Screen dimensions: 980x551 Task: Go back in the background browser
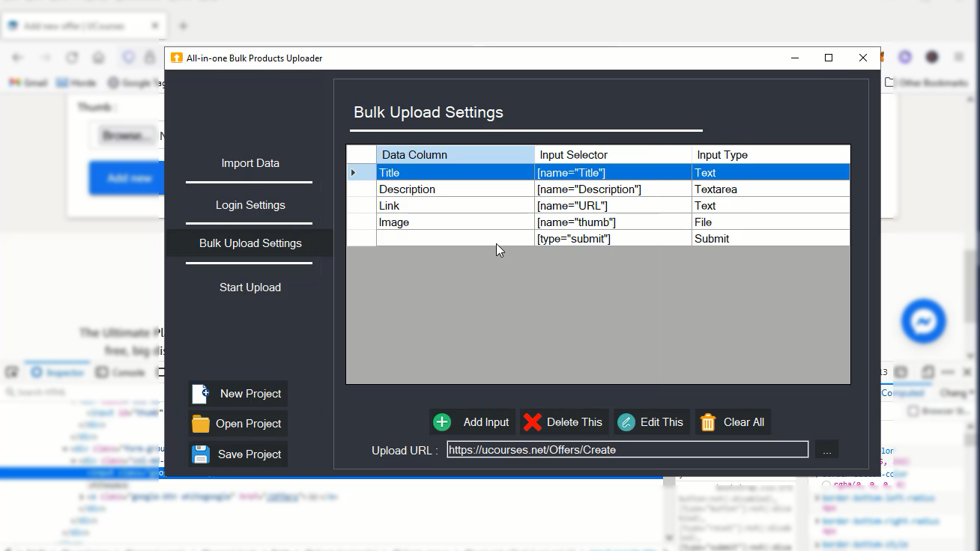[18, 58]
